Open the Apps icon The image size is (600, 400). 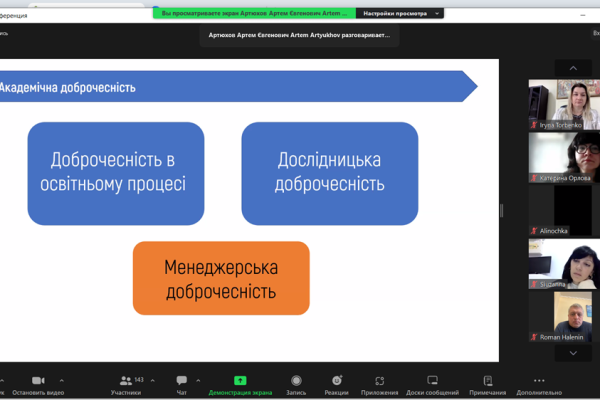(379, 381)
